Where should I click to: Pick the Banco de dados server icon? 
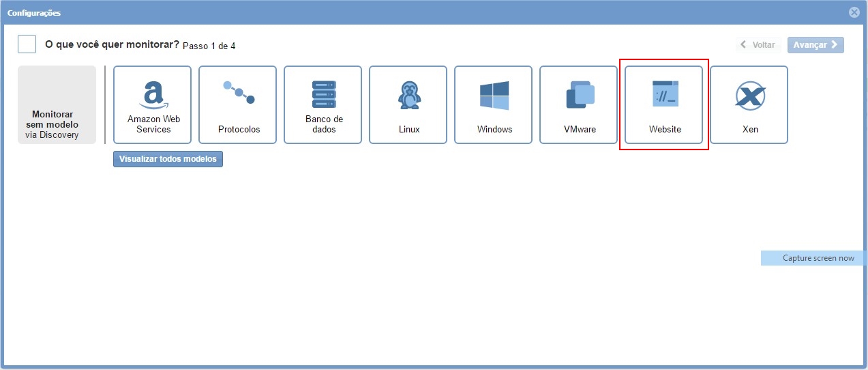[324, 94]
